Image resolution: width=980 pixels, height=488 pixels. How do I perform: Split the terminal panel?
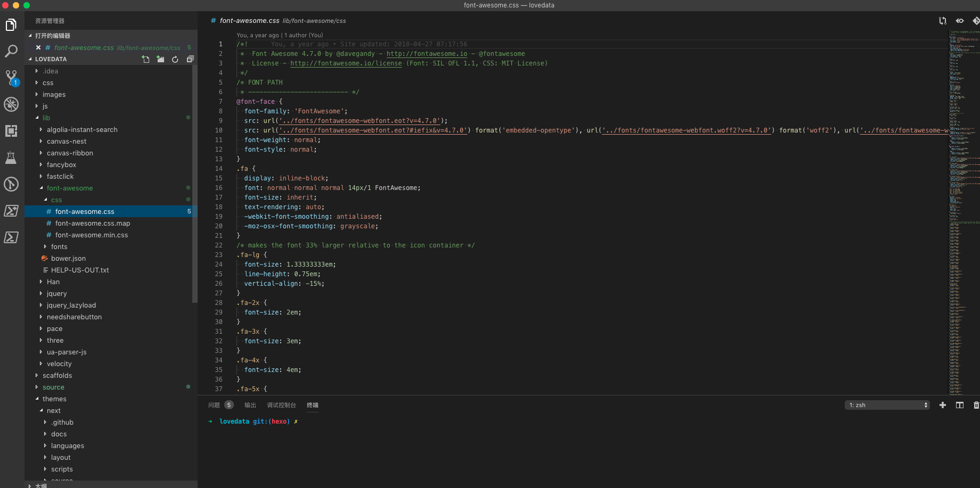click(x=960, y=405)
